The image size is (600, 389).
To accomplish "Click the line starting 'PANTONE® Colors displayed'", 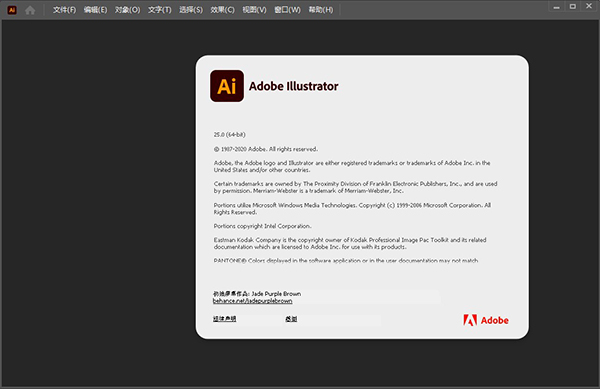I will pyautogui.click(x=346, y=260).
